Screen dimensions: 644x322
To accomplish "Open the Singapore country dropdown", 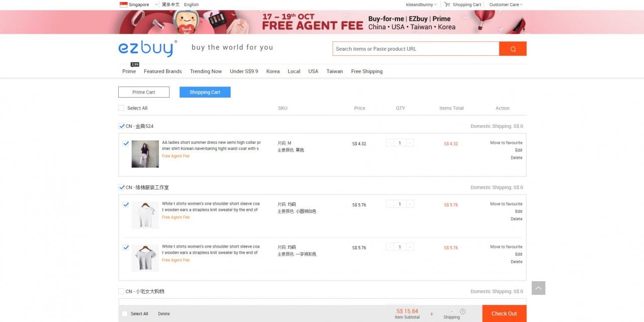I will pyautogui.click(x=156, y=5).
